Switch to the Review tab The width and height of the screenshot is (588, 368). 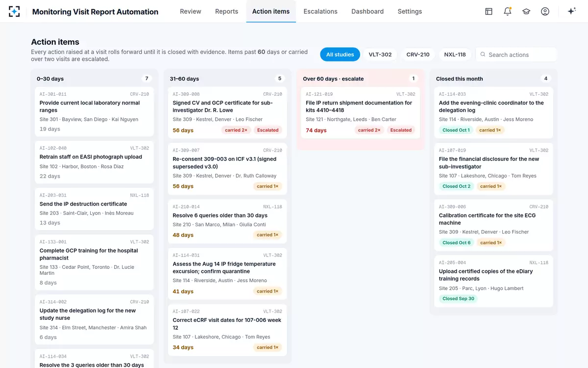tap(191, 11)
